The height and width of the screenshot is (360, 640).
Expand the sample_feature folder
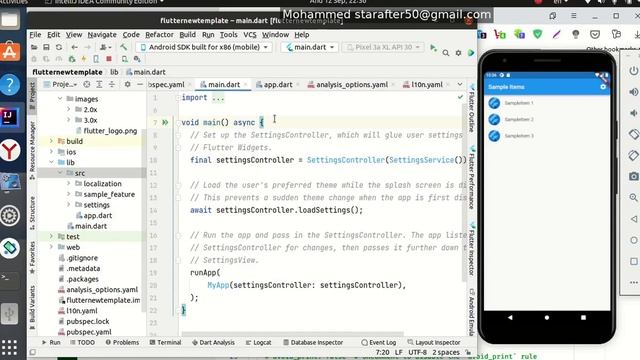point(69,194)
